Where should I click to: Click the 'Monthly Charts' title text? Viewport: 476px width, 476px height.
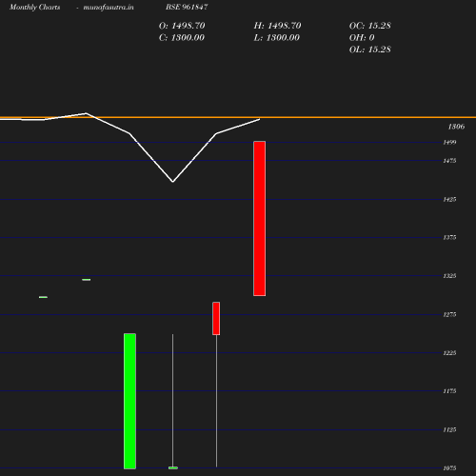pos(35,8)
